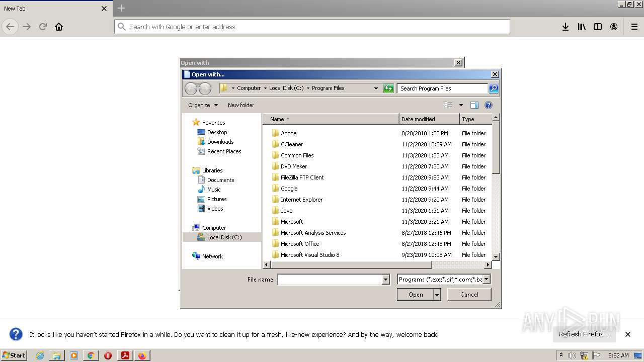Open the Organize dropdown menu

(203, 105)
